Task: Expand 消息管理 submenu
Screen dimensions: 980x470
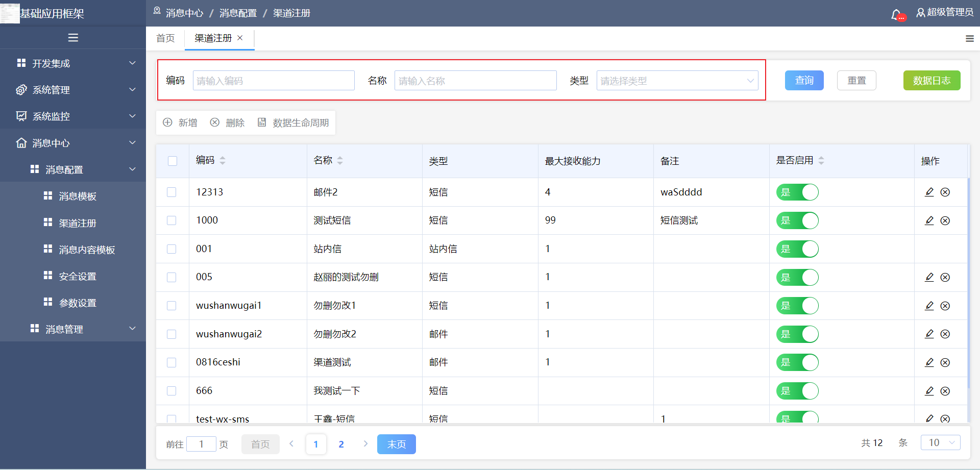Action: tap(73, 329)
